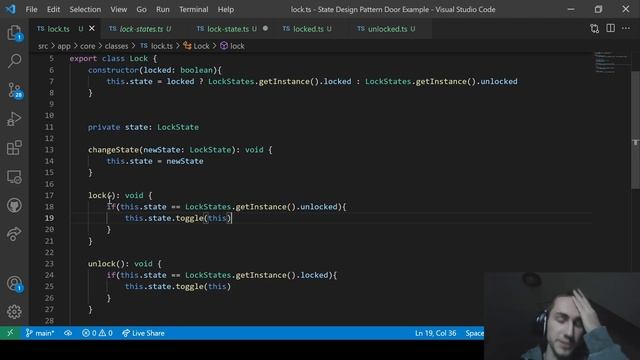The width and height of the screenshot is (640, 360).
Task: Click the VS Code logo icon
Action: pos(11,9)
